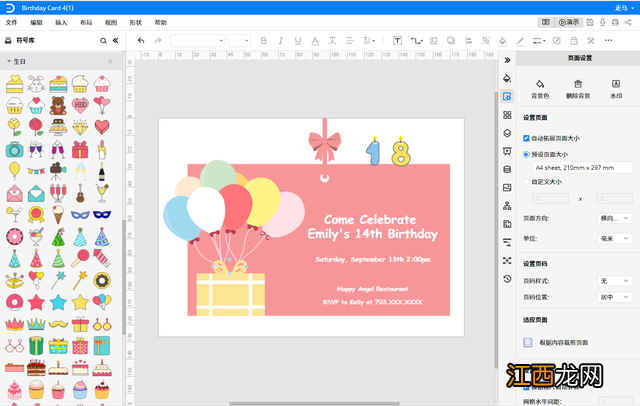Search the symbol library with magnifier icon
Image resolution: width=640 pixels, height=406 pixels.
(103, 41)
